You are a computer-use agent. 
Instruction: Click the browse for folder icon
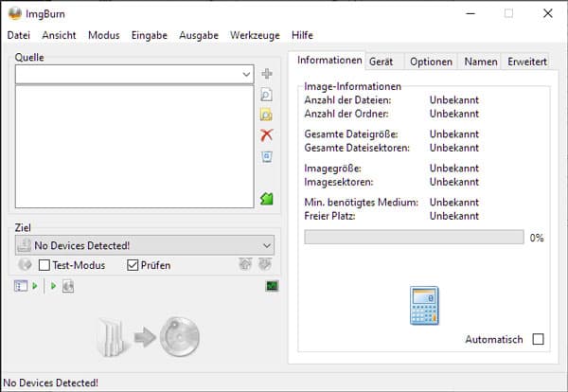[x=267, y=115]
